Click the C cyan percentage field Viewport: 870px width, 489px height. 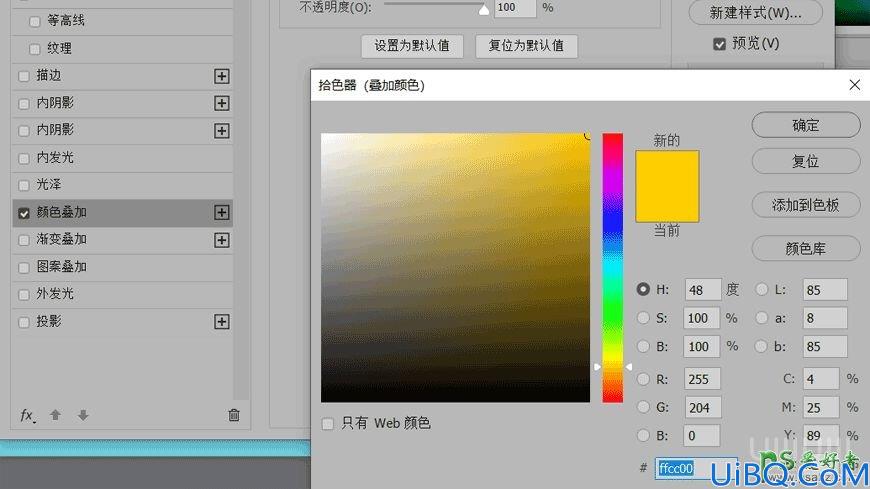coord(821,379)
